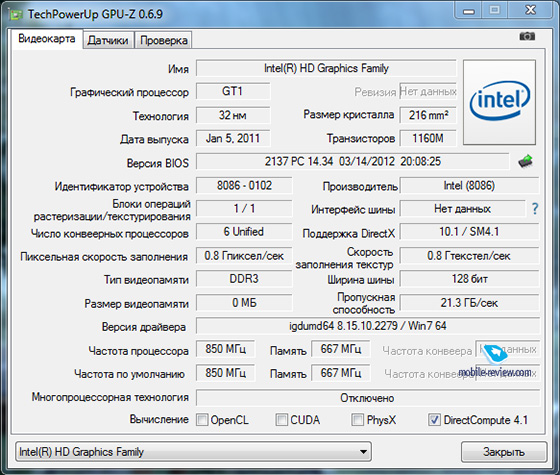Click the 1 / 1 ROPs/TMUs field
This screenshot has height=475, width=560.
pyautogui.click(x=244, y=209)
